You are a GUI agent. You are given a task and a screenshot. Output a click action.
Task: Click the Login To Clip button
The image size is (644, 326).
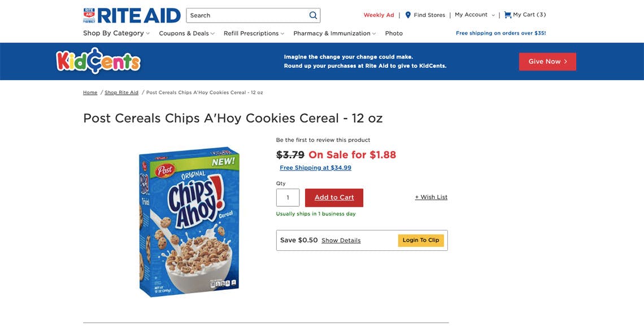click(x=420, y=240)
